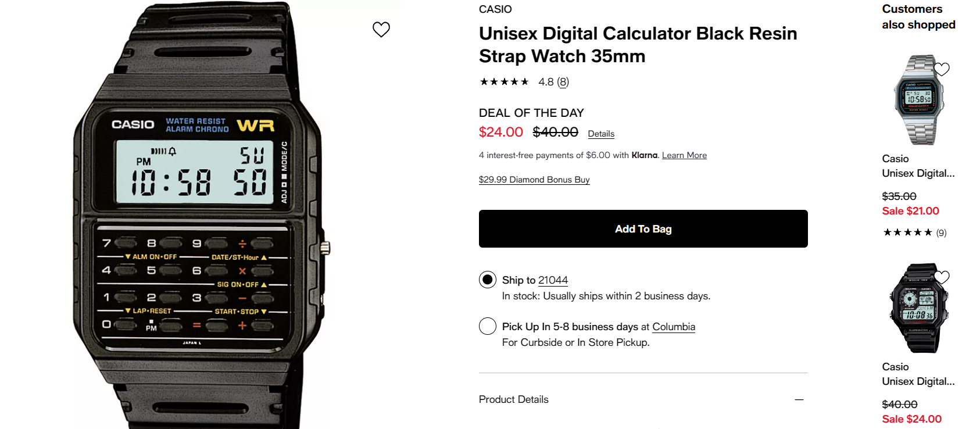980x429 pixels.
Task: Heart the black Casio sport watch recommendation
Action: coord(942,277)
